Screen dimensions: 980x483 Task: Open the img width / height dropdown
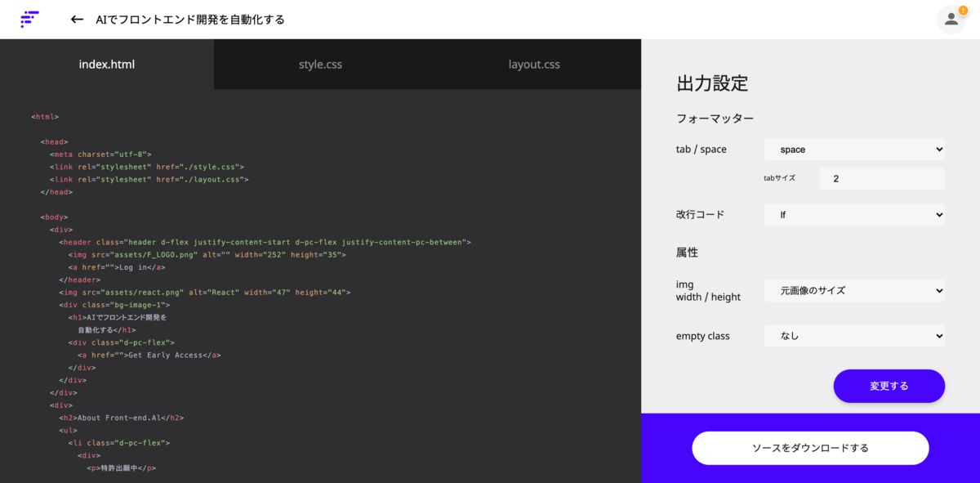pos(854,290)
